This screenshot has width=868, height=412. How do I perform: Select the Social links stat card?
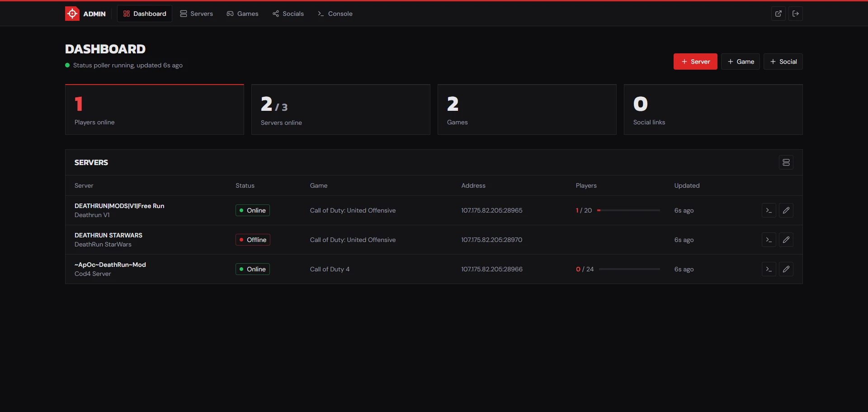pyautogui.click(x=713, y=109)
